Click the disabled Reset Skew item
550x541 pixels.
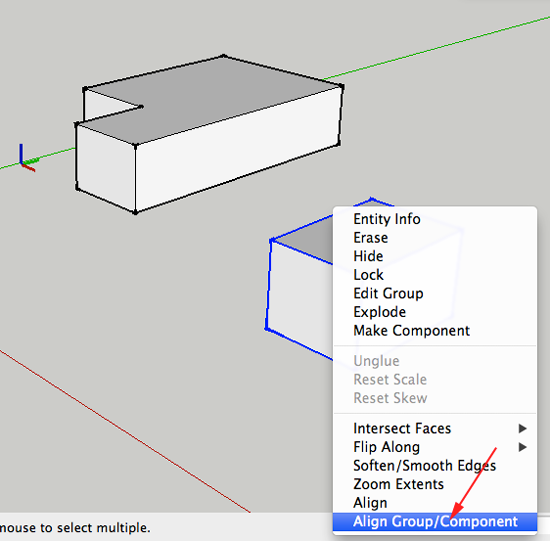coord(435,398)
